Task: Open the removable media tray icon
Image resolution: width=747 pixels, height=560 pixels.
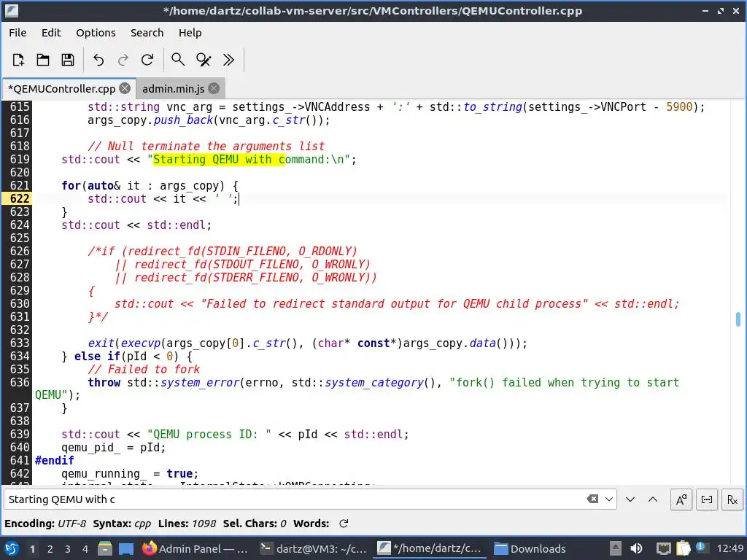Action: tap(616, 548)
